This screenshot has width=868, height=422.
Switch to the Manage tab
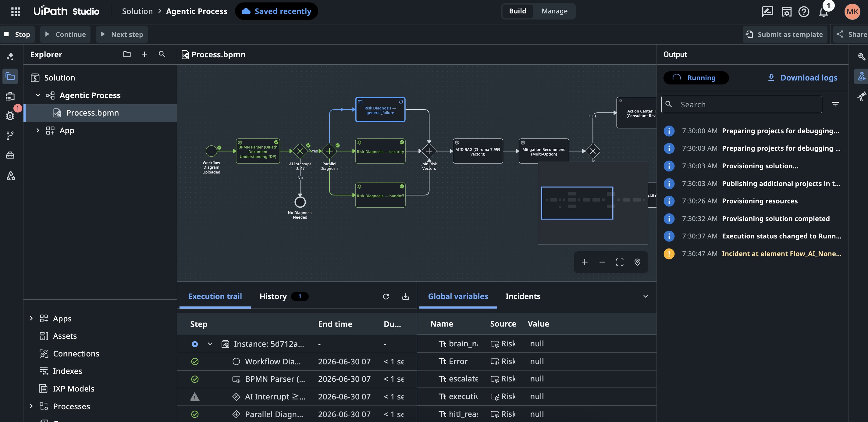(554, 11)
